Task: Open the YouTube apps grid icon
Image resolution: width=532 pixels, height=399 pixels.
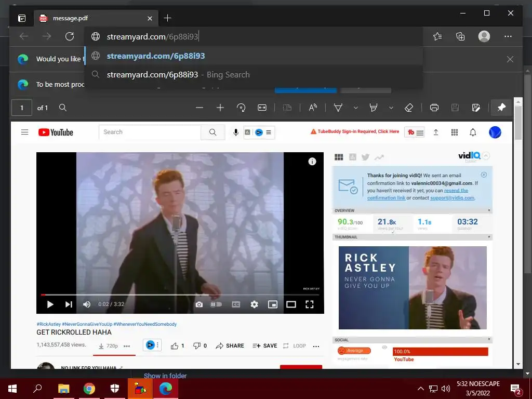Action: (x=455, y=132)
